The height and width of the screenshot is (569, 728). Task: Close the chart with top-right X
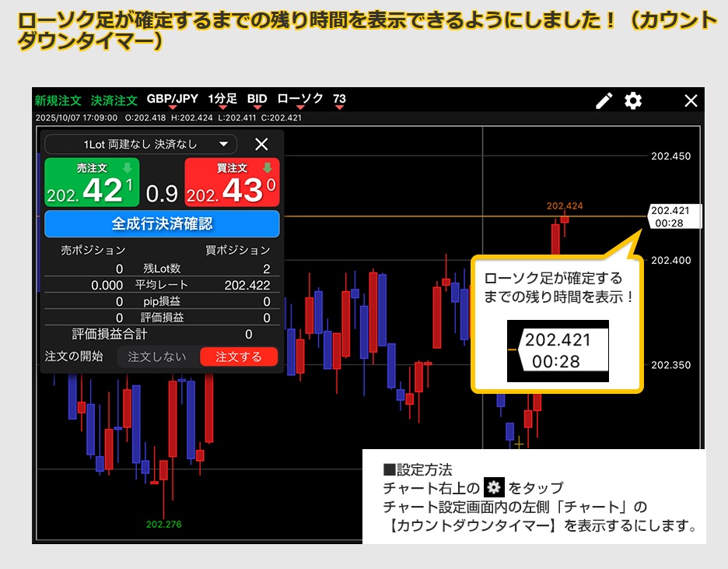pos(691,100)
